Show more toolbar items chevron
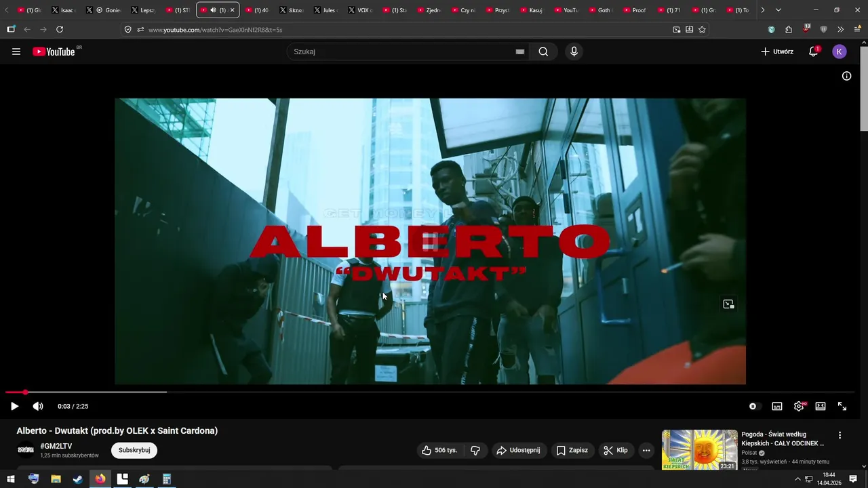Viewport: 868px width, 488px height. click(x=840, y=29)
